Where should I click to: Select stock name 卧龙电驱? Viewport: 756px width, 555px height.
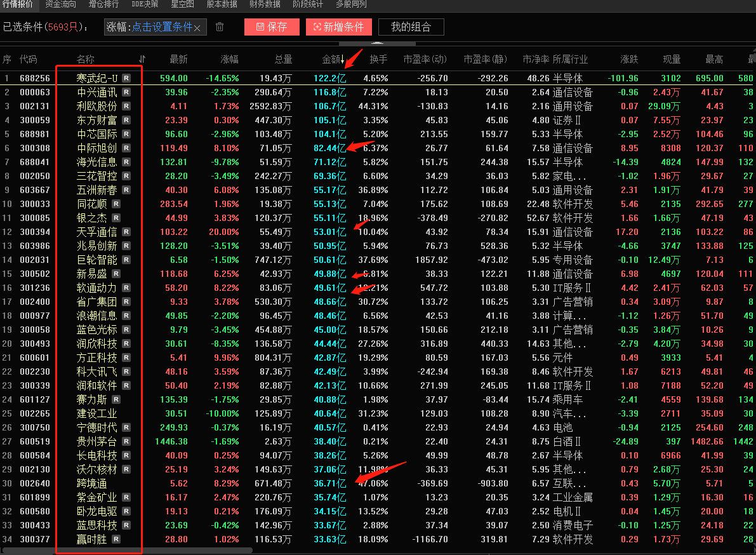click(96, 512)
